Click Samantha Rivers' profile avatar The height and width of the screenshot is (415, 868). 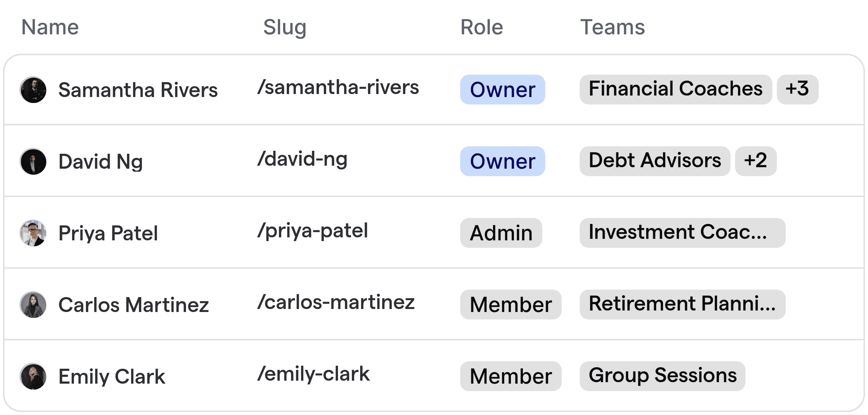pyautogui.click(x=33, y=90)
